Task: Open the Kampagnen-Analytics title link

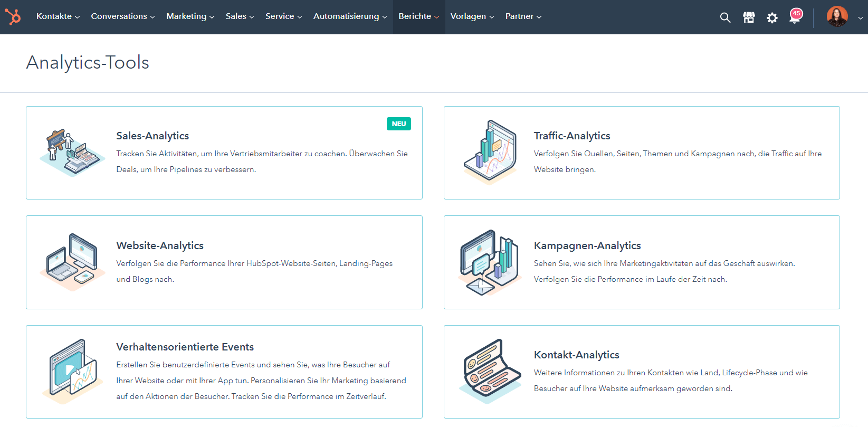Action: coord(587,245)
